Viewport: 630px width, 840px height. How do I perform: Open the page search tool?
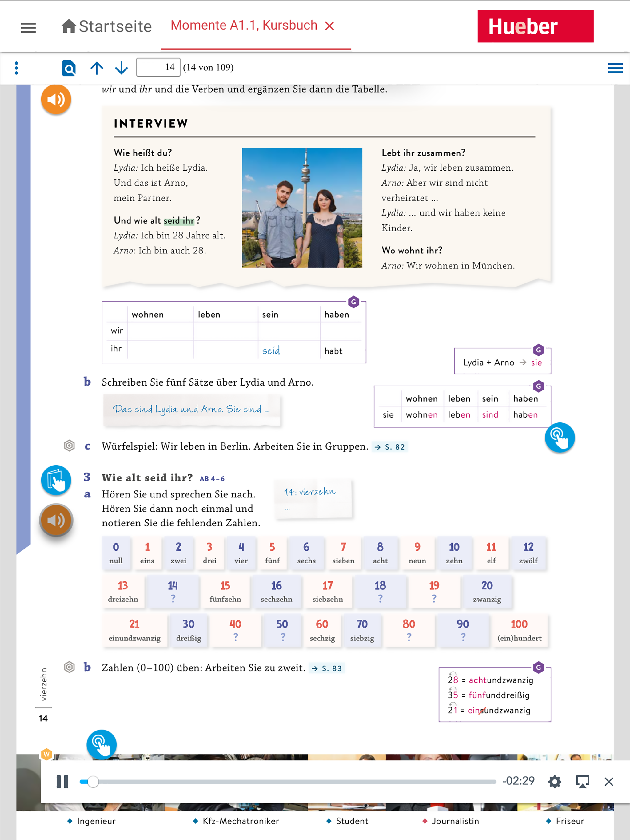point(69,68)
